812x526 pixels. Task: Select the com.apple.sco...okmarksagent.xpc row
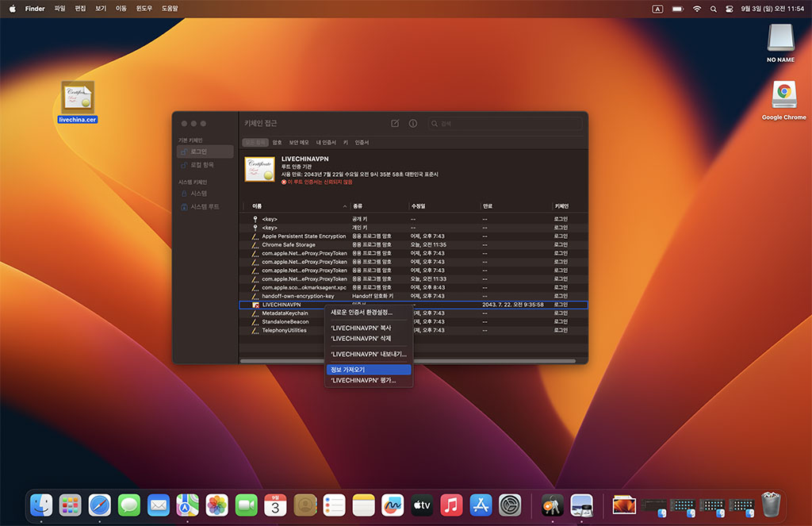(413, 288)
